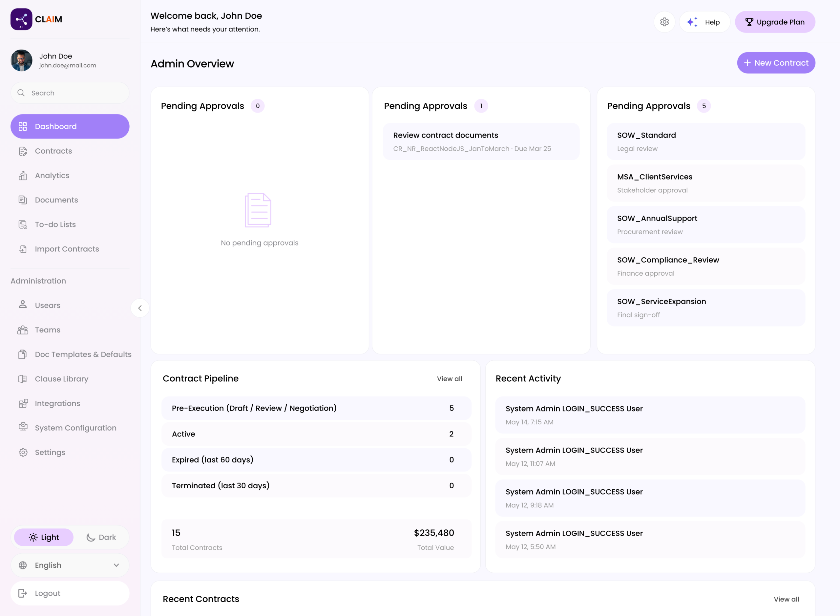840x616 pixels.
Task: Open the SOW_AnnualSupport approval card
Action: point(706,225)
